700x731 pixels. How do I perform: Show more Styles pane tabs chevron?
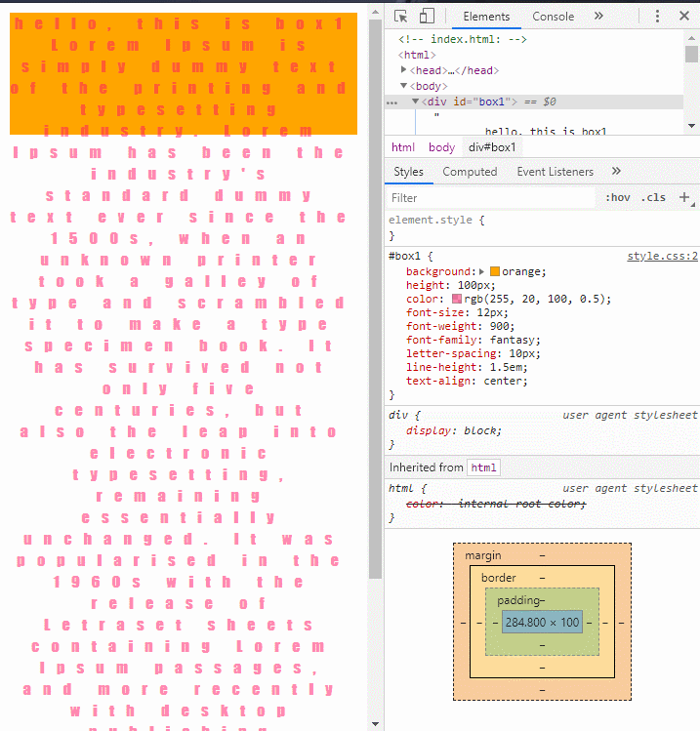coord(616,171)
